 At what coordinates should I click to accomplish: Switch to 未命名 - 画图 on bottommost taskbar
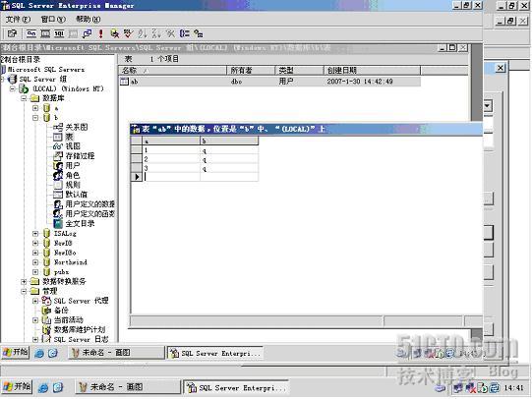(128, 387)
